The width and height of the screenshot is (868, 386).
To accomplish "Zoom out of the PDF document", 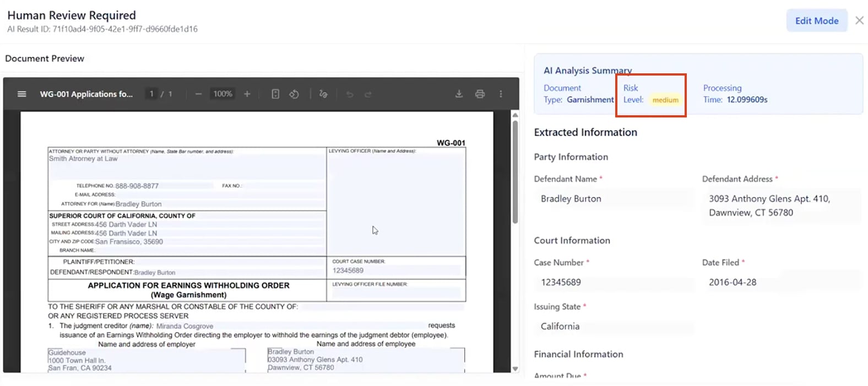I will click(x=198, y=94).
